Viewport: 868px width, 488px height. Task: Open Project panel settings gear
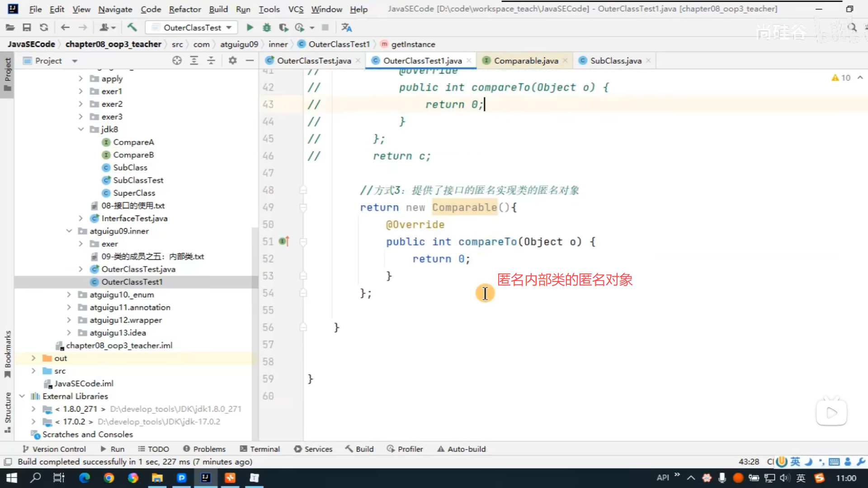tap(232, 61)
